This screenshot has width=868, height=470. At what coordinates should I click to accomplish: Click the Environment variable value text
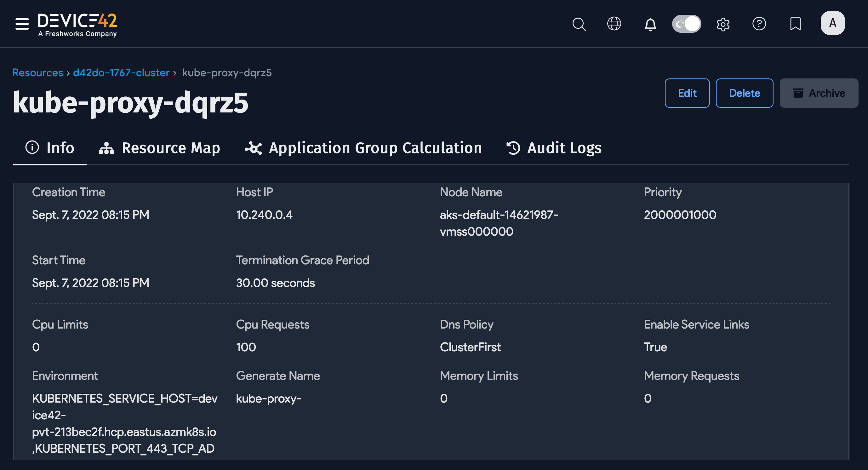coord(124,423)
